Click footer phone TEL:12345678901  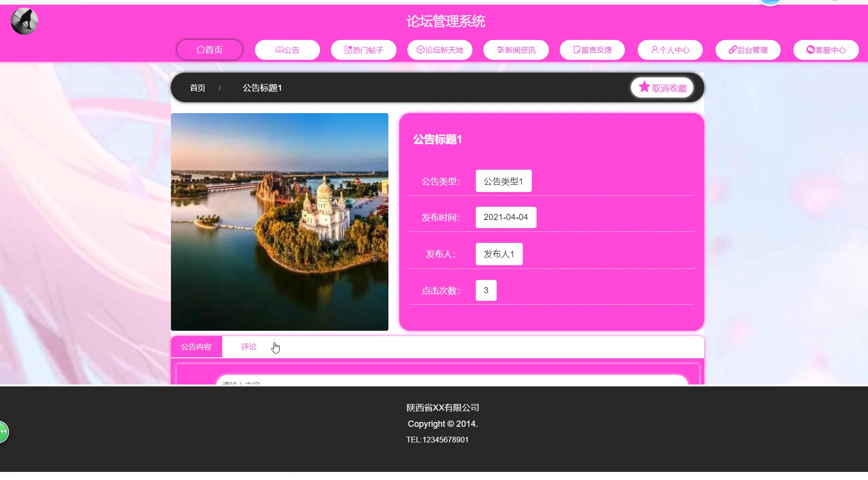pos(437,440)
